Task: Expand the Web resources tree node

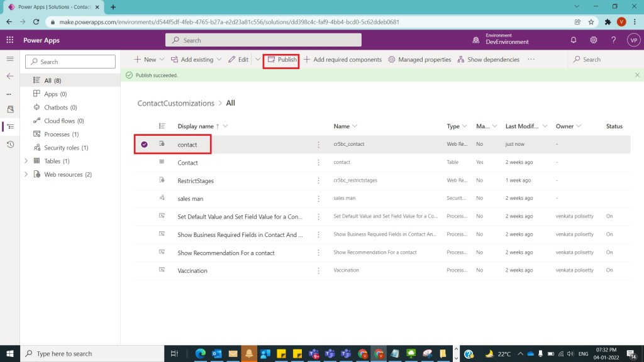Action: 26,175
